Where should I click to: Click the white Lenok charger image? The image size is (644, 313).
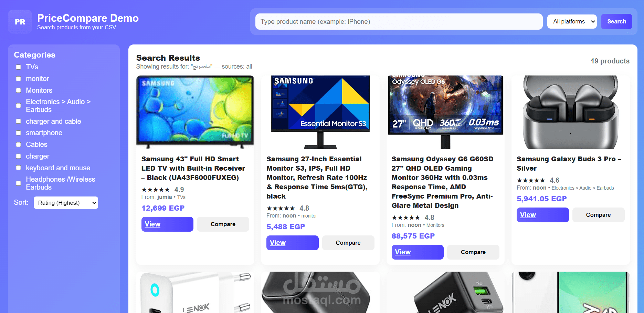[195, 292]
